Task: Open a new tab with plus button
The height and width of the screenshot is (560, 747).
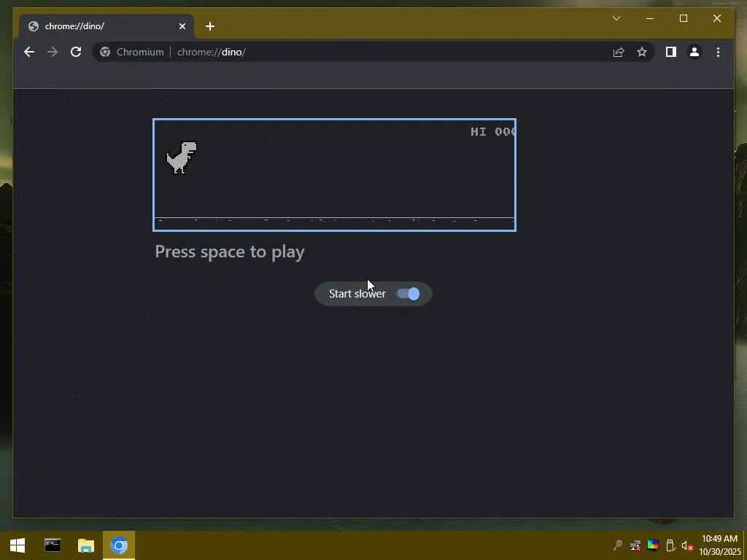Action: (210, 26)
